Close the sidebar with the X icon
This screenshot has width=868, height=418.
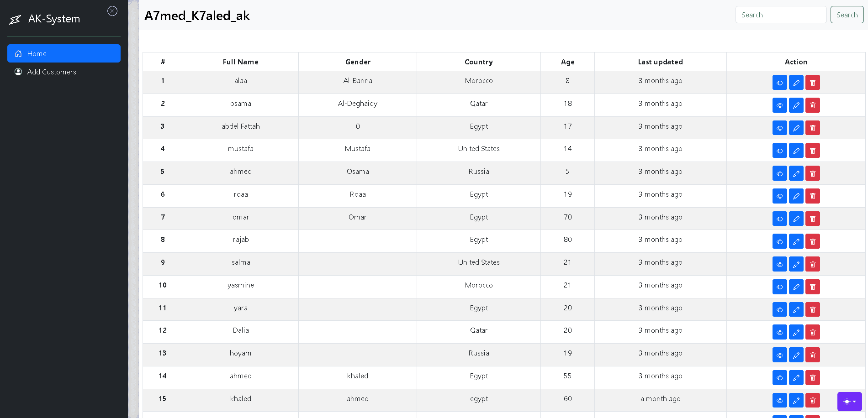click(112, 11)
